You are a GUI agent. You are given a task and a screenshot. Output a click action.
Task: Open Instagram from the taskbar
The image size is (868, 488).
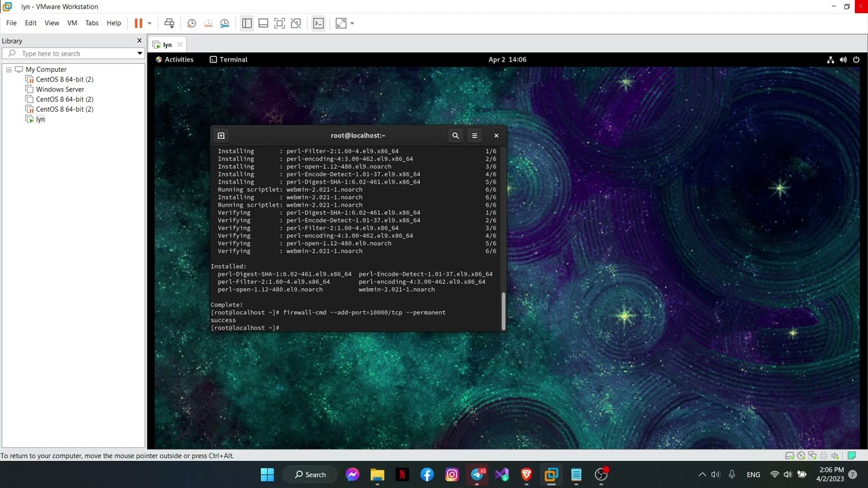click(452, 474)
